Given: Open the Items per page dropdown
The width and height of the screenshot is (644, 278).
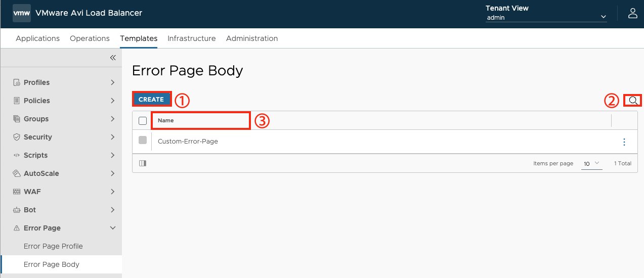Looking at the screenshot, I should click(591, 164).
